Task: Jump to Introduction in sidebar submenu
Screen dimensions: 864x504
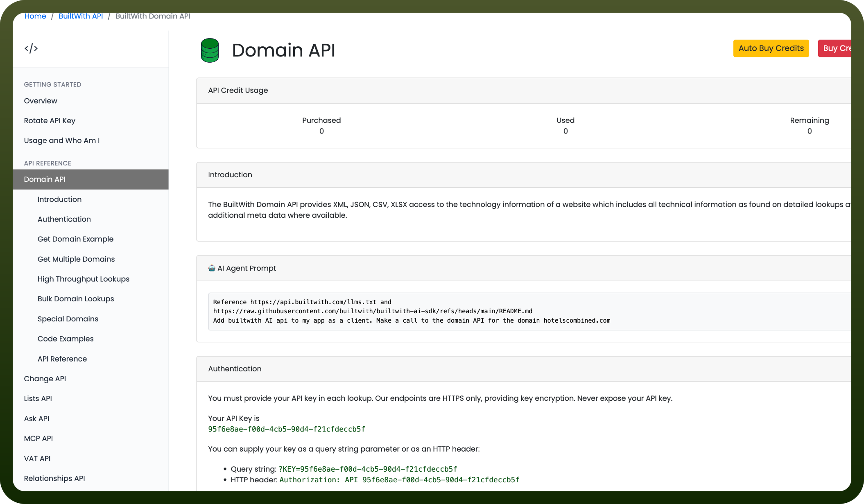Action: 59,199
